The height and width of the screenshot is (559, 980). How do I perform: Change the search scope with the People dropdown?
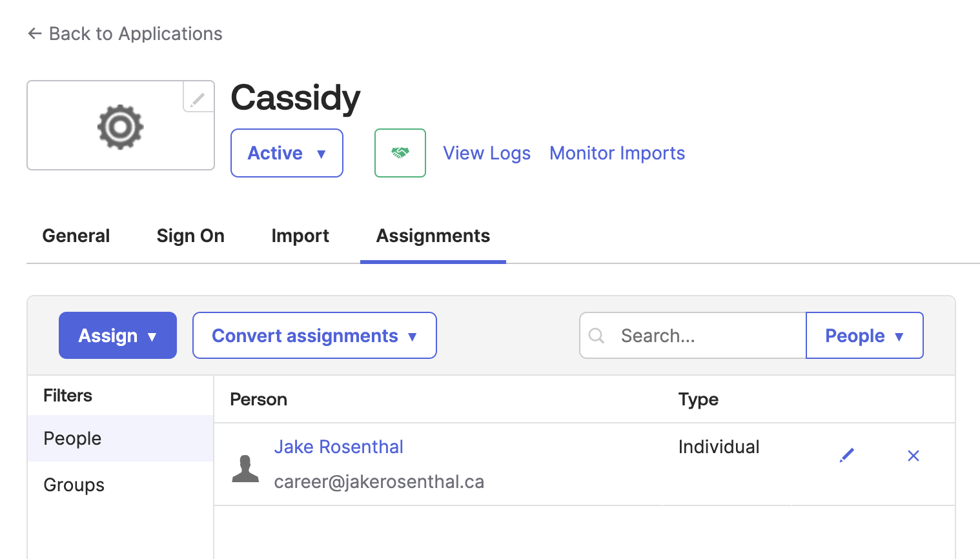tap(864, 335)
